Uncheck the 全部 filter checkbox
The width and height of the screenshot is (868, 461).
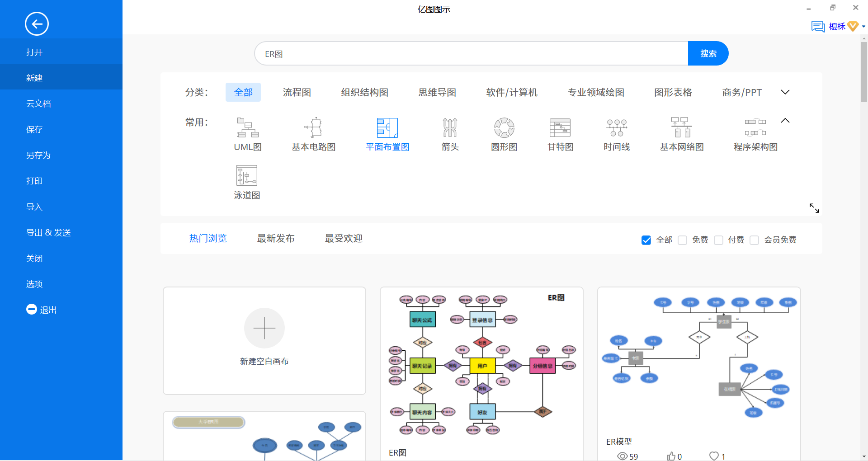(x=646, y=240)
